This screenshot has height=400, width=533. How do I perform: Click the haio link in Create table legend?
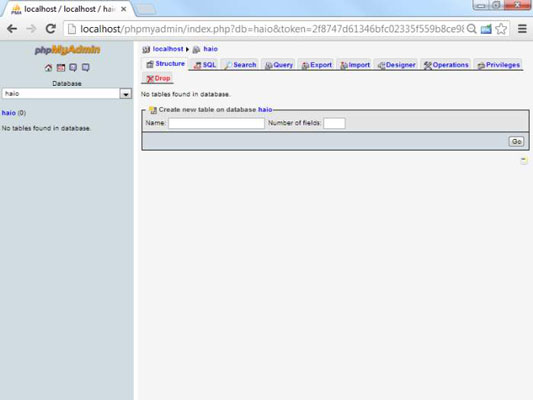(x=265, y=109)
